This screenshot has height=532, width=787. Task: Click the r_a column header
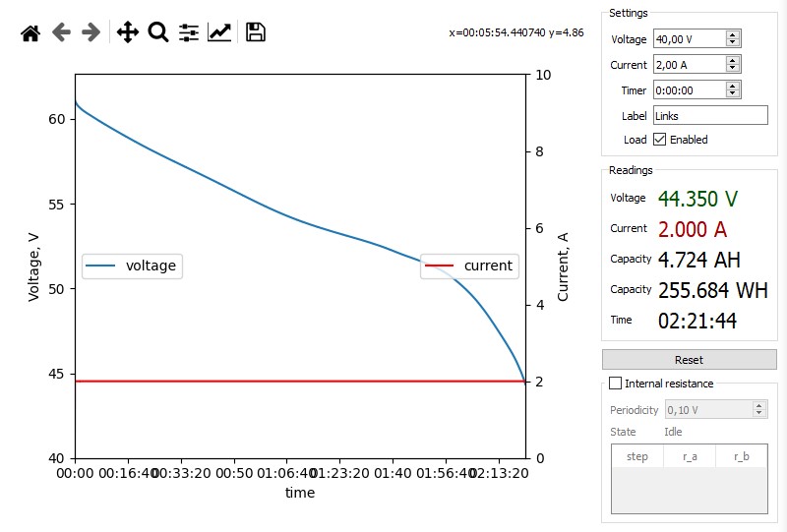pos(690,456)
